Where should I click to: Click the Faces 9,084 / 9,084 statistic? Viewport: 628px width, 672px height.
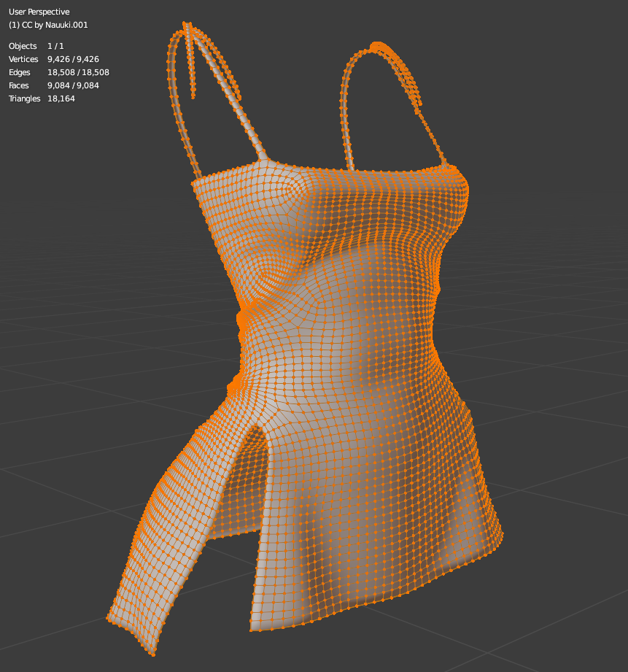click(x=53, y=85)
